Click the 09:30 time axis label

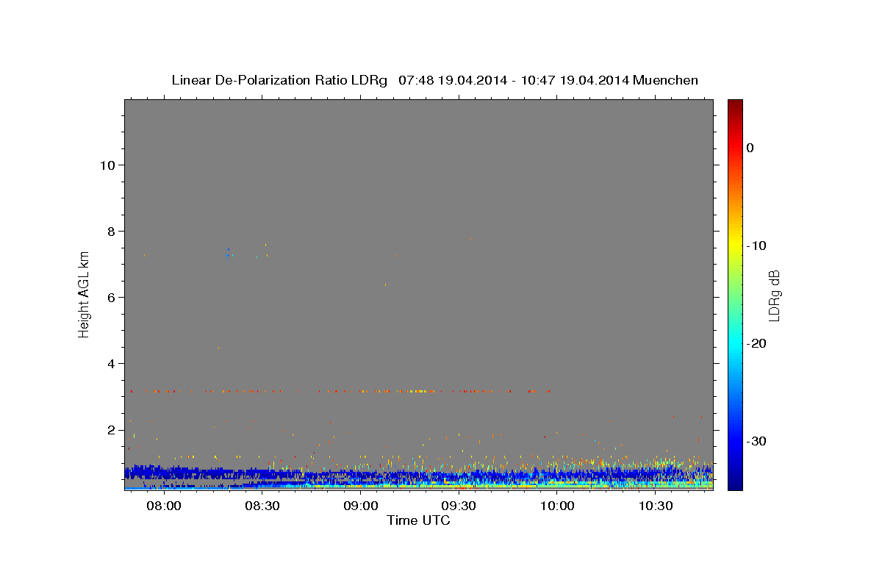pos(459,506)
